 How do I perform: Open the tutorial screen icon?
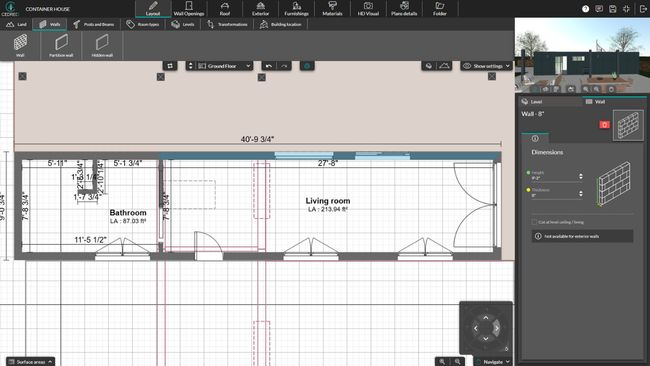point(599,9)
